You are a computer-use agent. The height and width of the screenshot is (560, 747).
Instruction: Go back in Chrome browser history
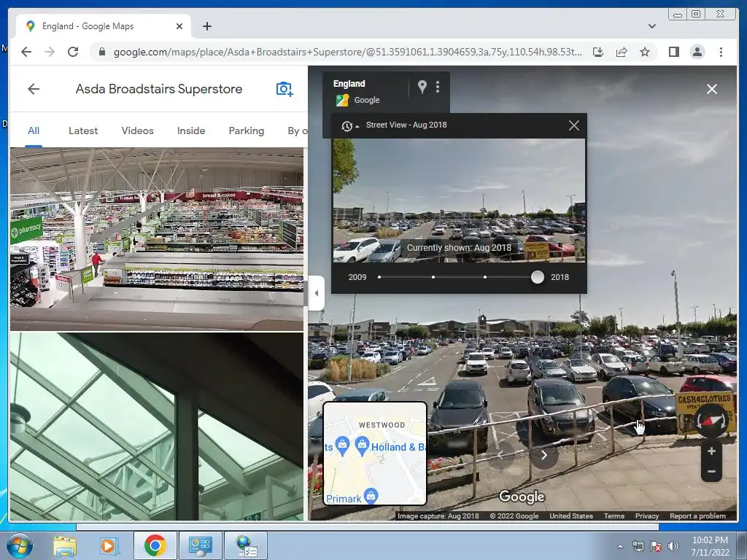tap(26, 52)
